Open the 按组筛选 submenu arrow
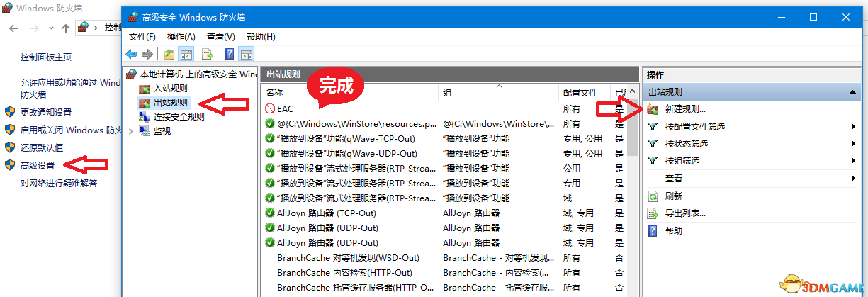The height and width of the screenshot is (297, 868). [x=854, y=161]
